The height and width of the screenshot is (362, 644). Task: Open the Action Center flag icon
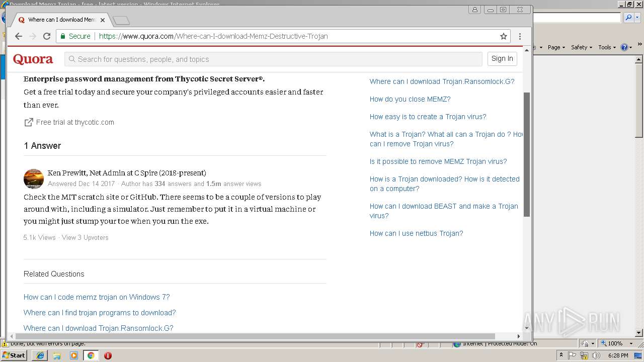coord(572,355)
